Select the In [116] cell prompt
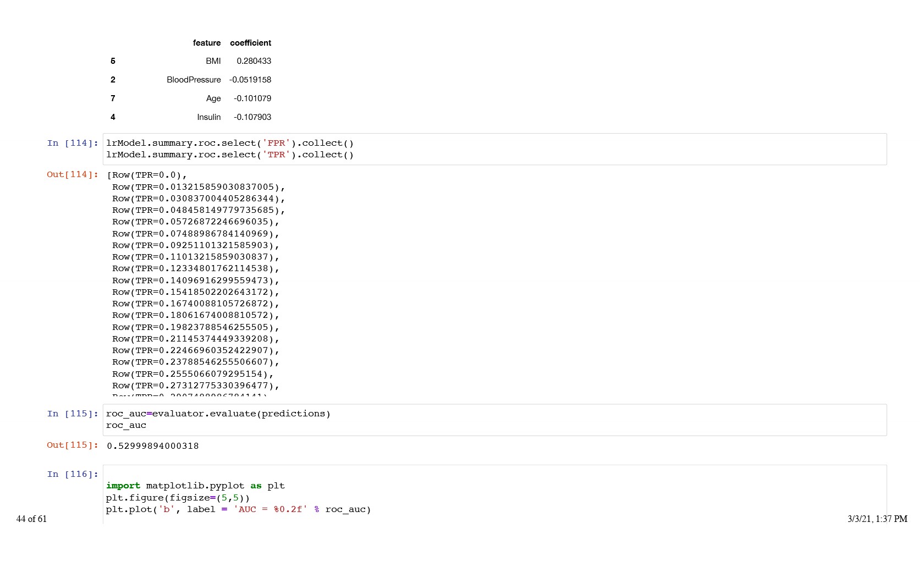 click(x=73, y=474)
